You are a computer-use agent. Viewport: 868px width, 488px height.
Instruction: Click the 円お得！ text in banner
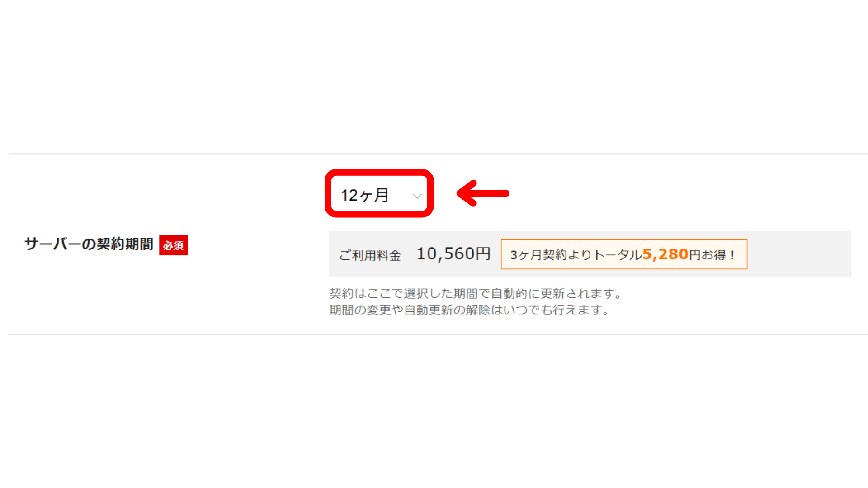pos(712,255)
